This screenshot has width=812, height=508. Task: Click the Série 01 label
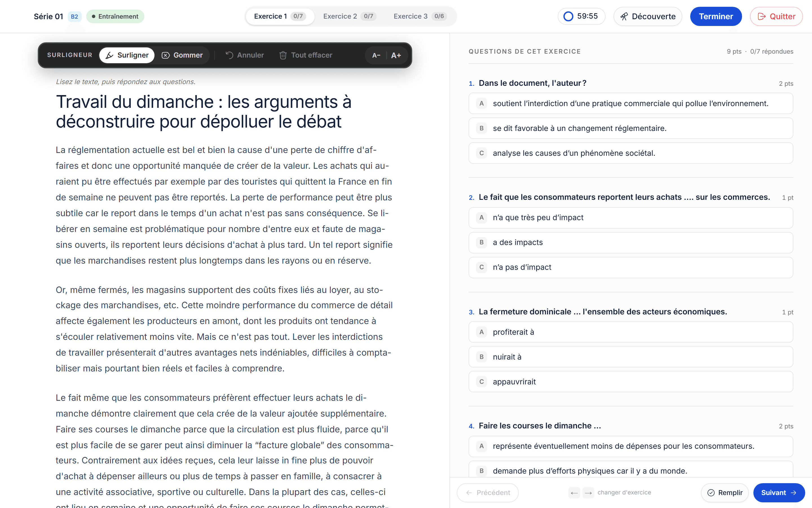click(x=48, y=16)
